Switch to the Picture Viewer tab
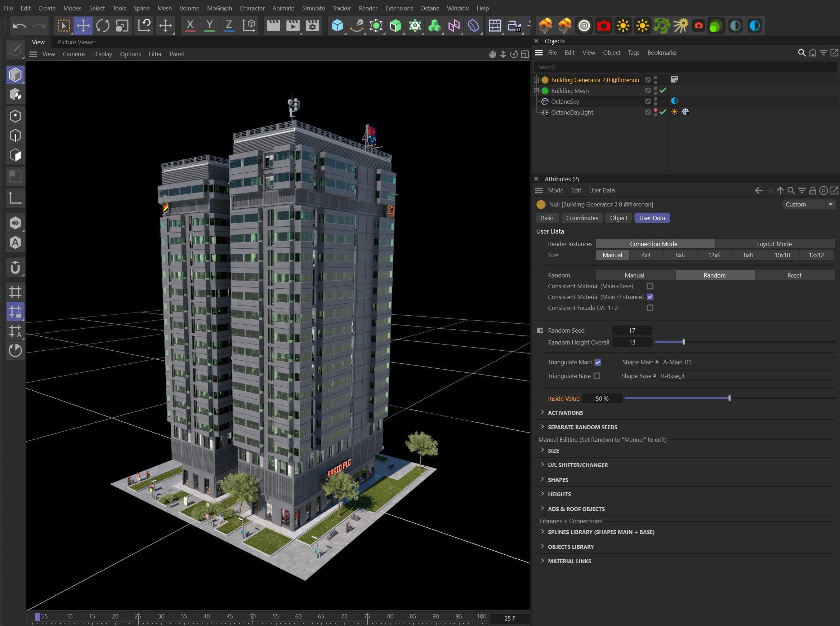The image size is (840, 626). [76, 42]
